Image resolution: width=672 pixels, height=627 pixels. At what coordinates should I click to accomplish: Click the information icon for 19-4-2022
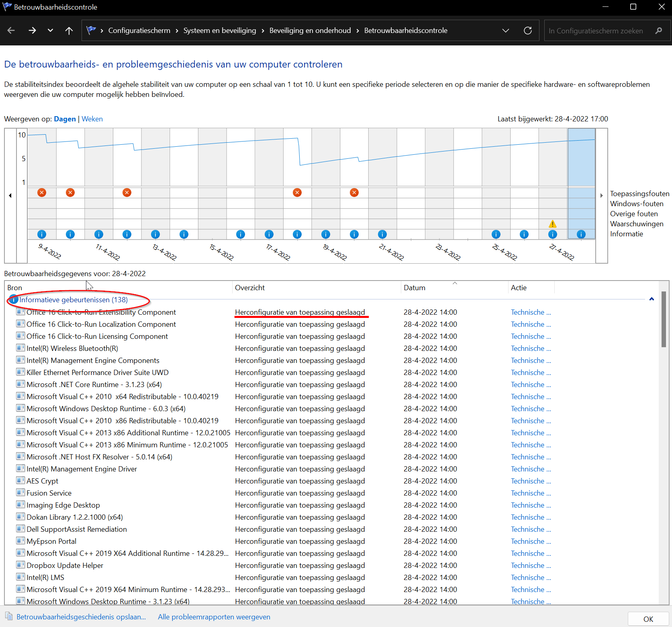[326, 234]
